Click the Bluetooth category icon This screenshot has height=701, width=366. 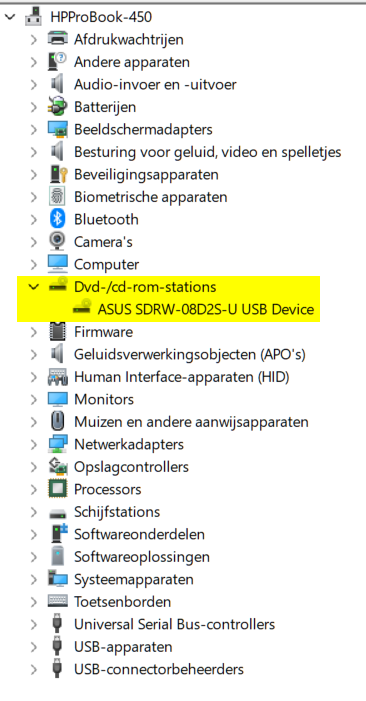pos(58,219)
